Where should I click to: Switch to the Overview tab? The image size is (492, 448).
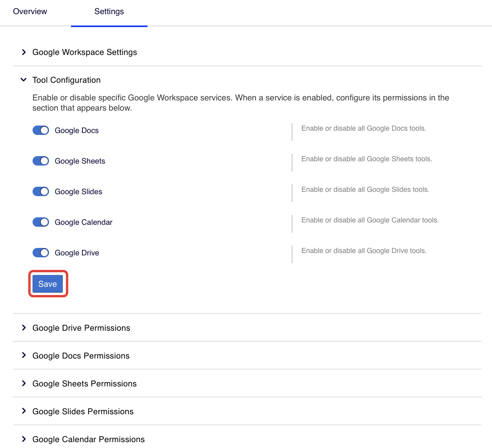[x=30, y=11]
